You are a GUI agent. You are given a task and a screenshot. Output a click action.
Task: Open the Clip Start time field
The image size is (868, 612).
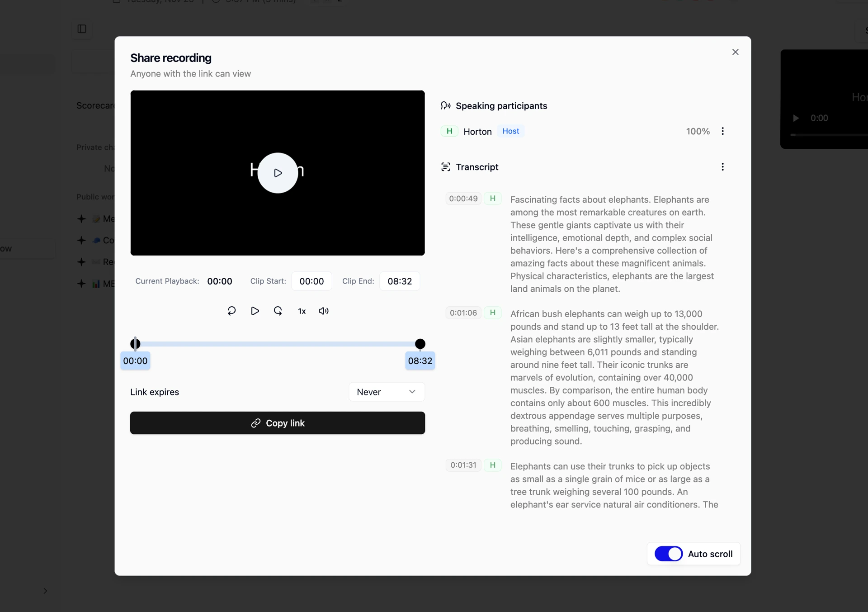(311, 281)
